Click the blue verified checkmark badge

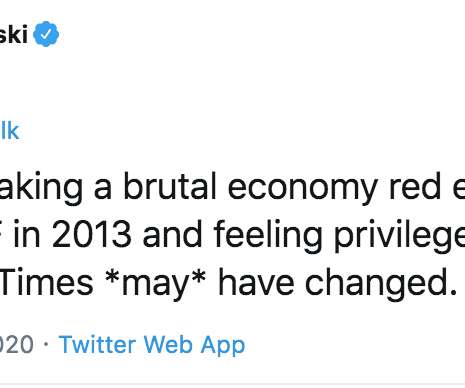point(46,34)
